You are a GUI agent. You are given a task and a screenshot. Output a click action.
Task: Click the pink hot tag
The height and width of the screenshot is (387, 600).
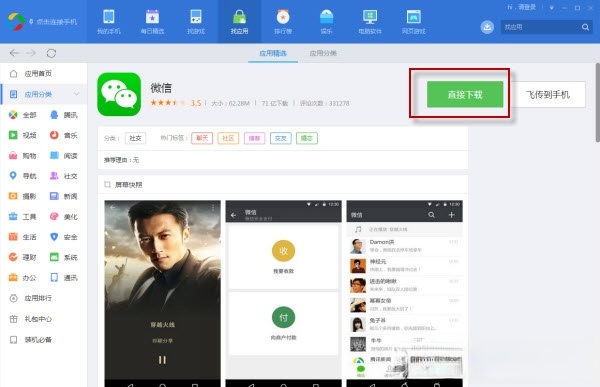tap(254, 138)
